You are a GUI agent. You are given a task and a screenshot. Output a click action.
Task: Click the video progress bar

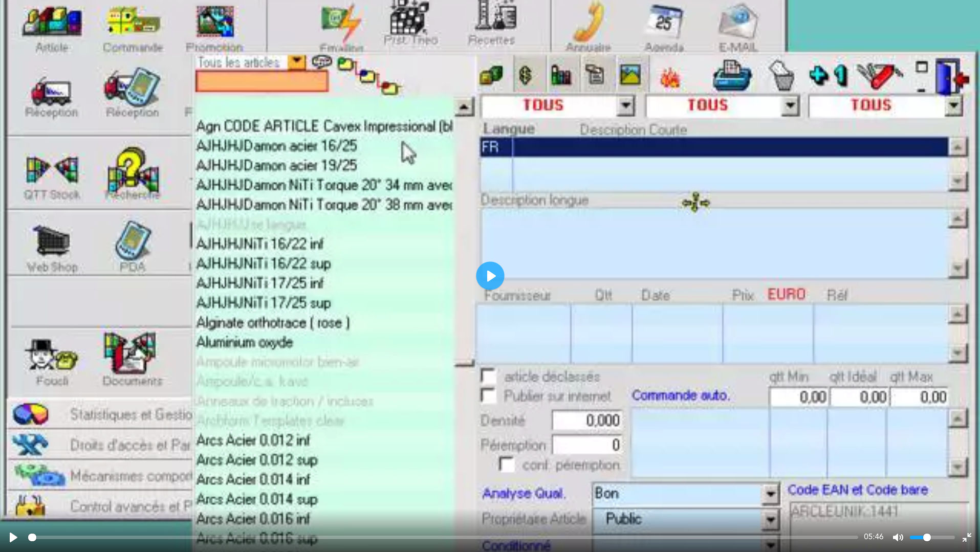tap(443, 537)
